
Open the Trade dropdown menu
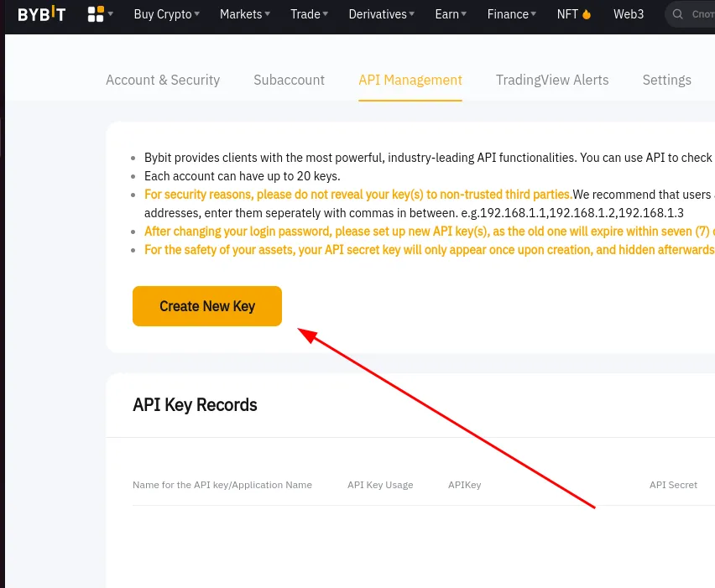click(x=309, y=14)
